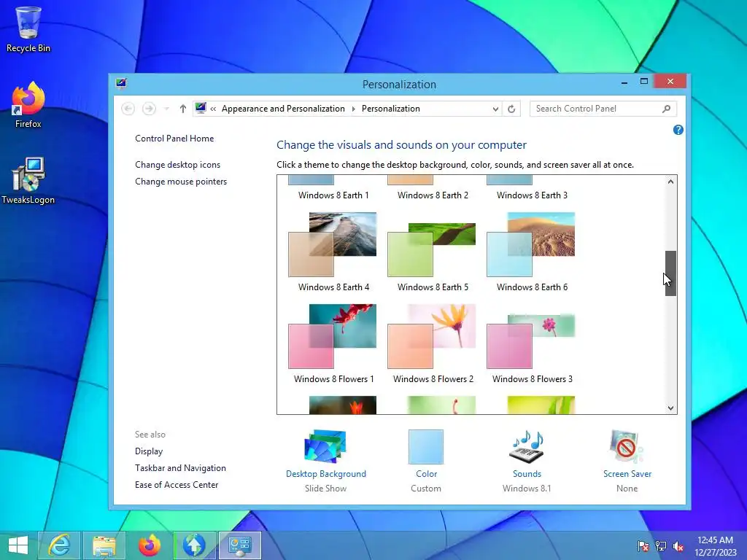Click Appearance and Personalization breadcrumb
This screenshot has height=560, width=747.
283,109
